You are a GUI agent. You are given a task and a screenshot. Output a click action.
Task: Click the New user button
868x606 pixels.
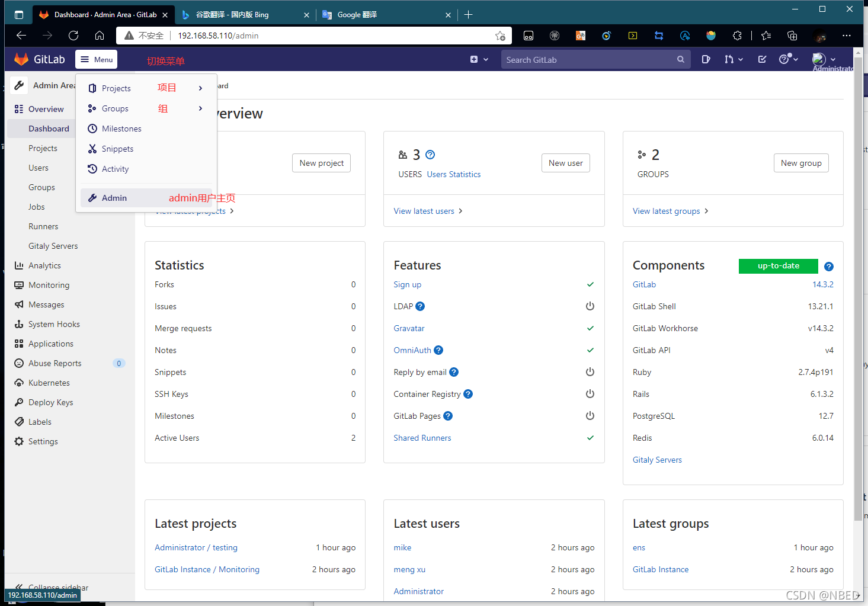(565, 162)
